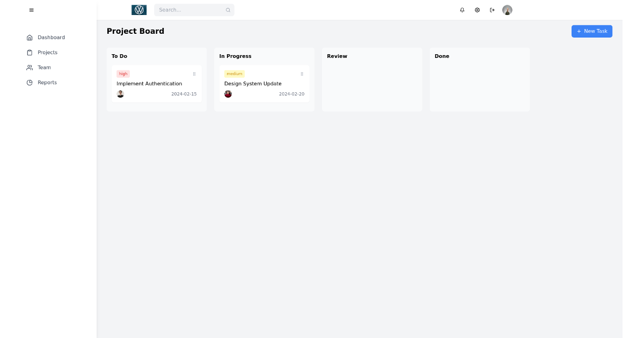The width and height of the screenshot is (644, 338).
Task: Select the Dashboard home icon in sidebar
Action: (x=30, y=38)
